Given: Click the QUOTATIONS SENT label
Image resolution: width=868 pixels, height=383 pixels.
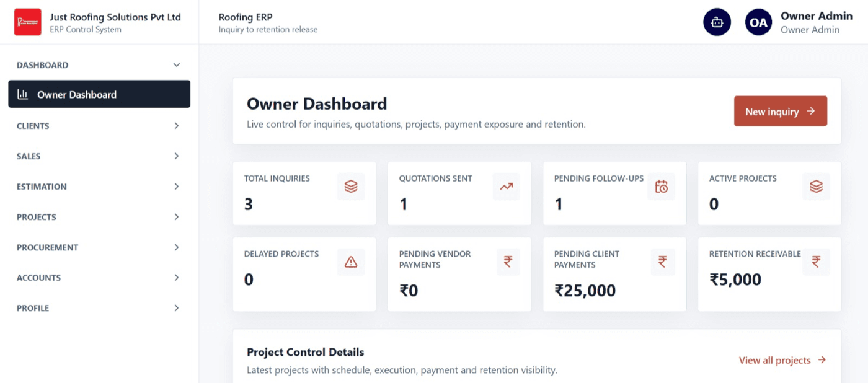Looking at the screenshot, I should coord(436,178).
